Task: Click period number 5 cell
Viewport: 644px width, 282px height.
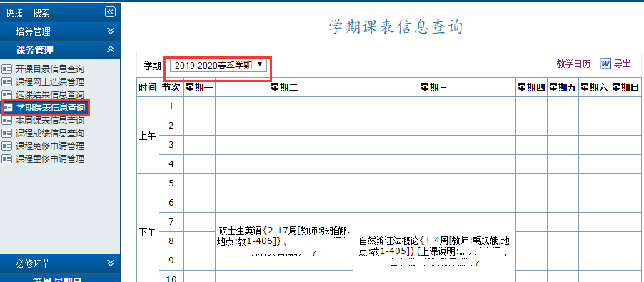Action: pos(171,183)
